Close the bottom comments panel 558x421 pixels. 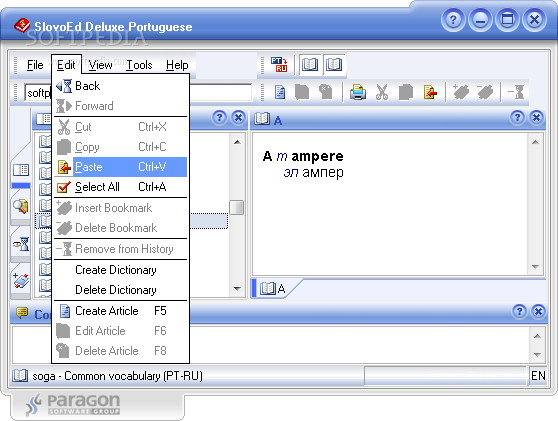tap(538, 311)
